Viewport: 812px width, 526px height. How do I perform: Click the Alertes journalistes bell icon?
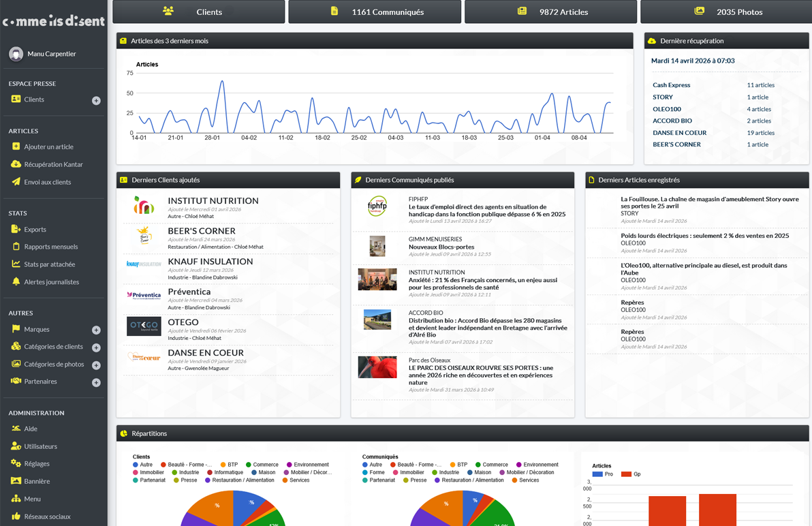click(16, 281)
